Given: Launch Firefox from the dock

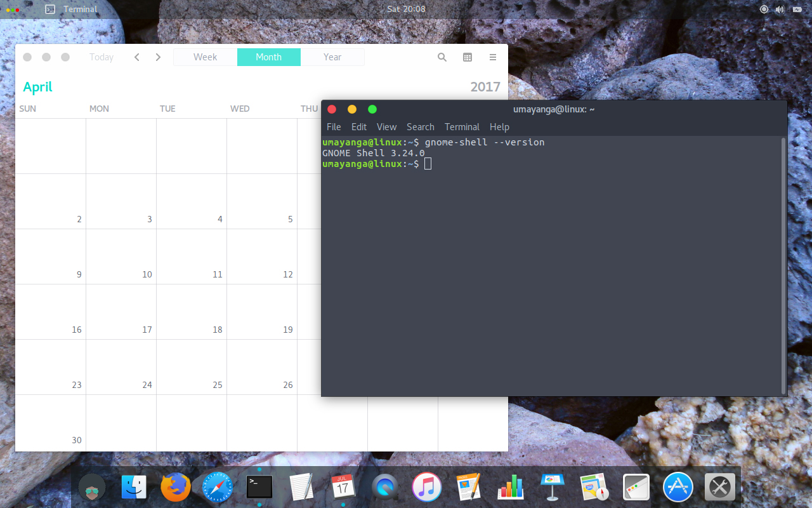Looking at the screenshot, I should coord(175,488).
